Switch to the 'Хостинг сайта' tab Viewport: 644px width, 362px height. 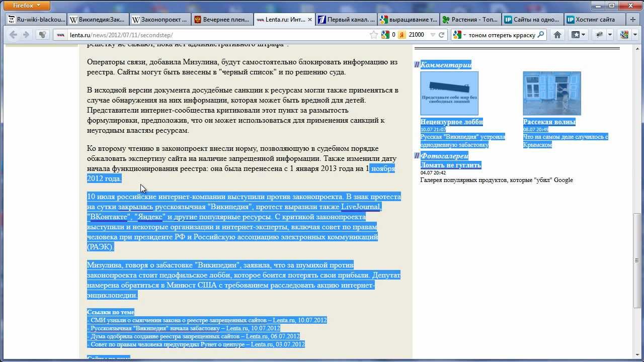[x=595, y=20]
